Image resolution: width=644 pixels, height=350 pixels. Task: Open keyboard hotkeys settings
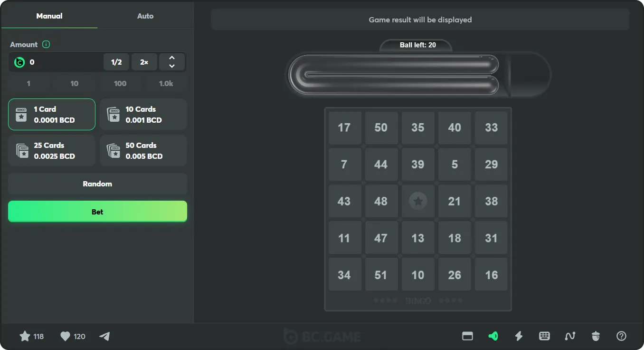(544, 336)
